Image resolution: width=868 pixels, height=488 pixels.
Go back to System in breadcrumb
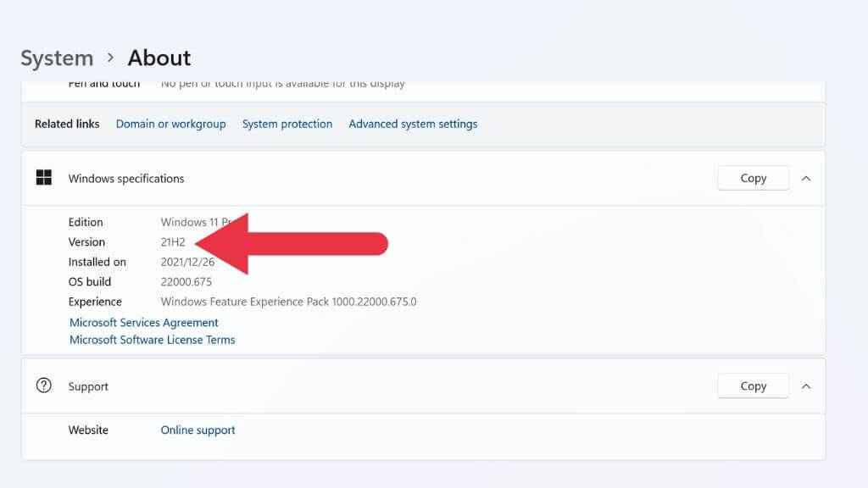coord(57,58)
